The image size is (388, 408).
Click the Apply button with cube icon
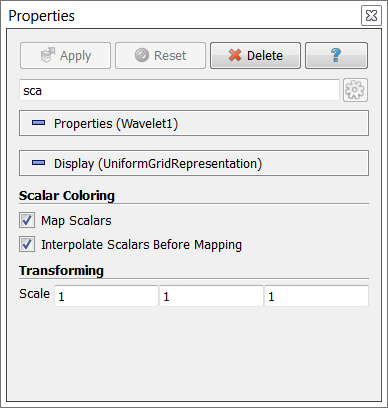click(x=65, y=56)
